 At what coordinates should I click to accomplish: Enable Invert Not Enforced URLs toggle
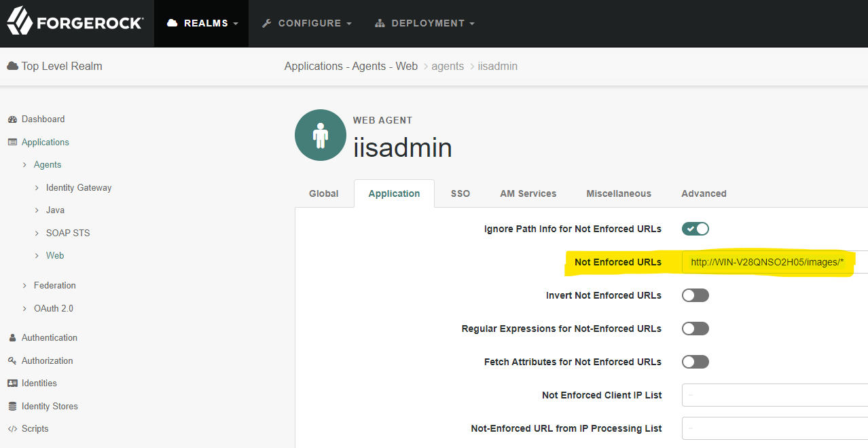695,295
